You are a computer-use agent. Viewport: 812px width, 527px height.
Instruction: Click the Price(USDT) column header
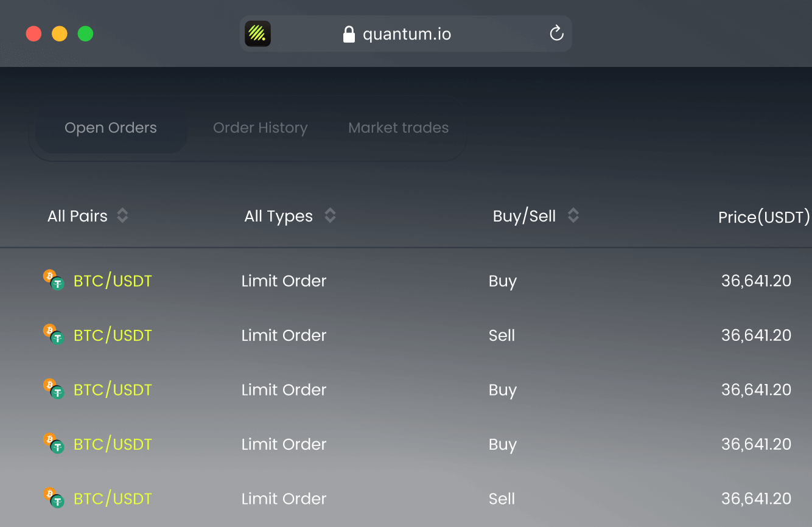764,217
